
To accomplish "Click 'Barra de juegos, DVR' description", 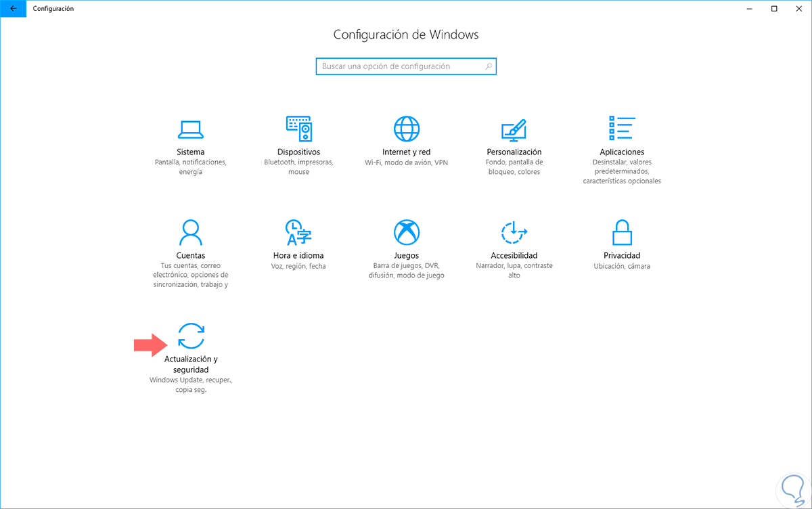I will coord(407,271).
